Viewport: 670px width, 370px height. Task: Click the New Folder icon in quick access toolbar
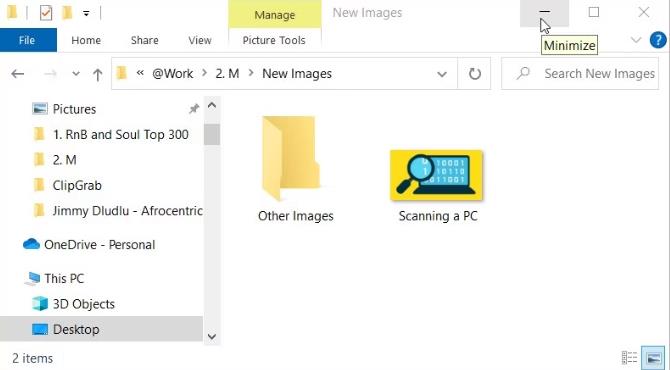(67, 13)
